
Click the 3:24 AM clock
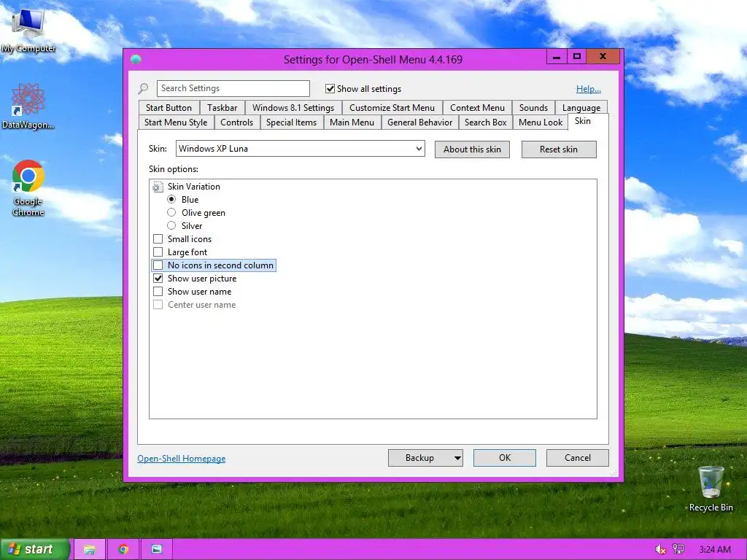(x=715, y=550)
